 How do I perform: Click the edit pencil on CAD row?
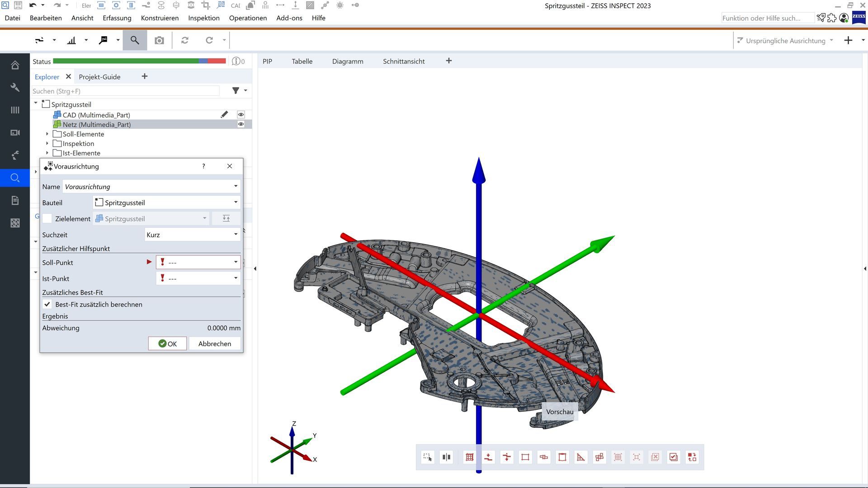coord(224,115)
